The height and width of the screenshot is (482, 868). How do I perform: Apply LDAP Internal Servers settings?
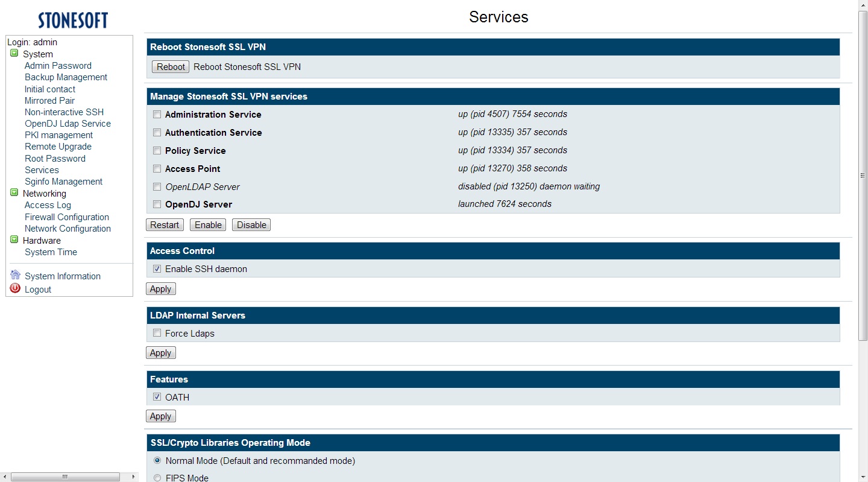161,353
